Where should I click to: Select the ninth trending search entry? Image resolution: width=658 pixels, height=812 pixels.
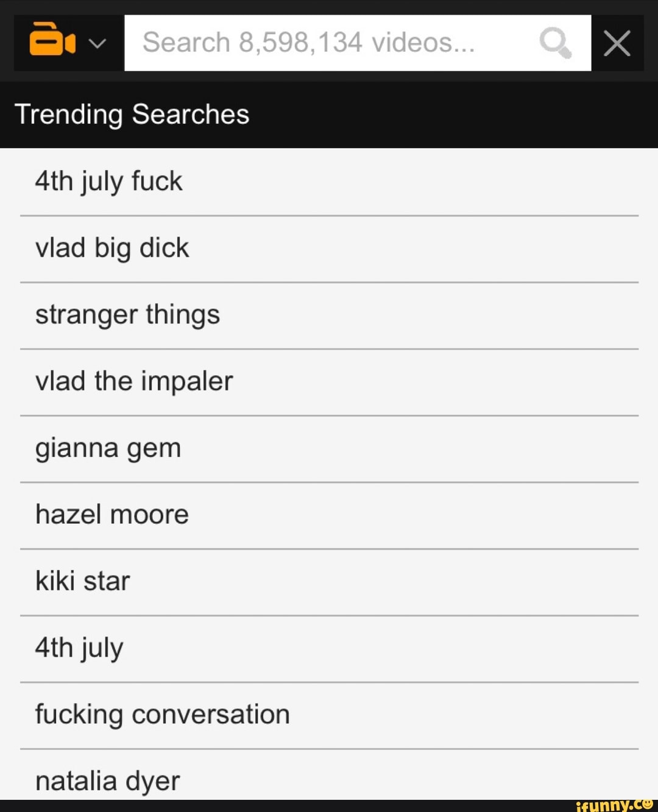[162, 715]
